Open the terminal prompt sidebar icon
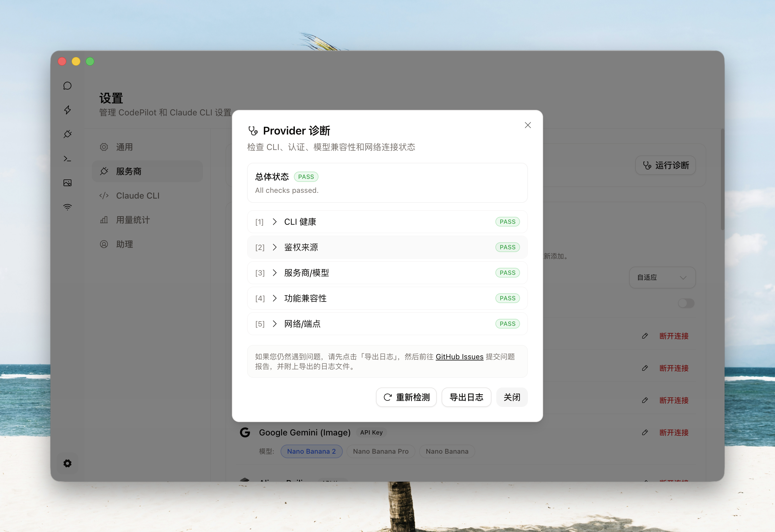The image size is (775, 532). [x=67, y=159]
